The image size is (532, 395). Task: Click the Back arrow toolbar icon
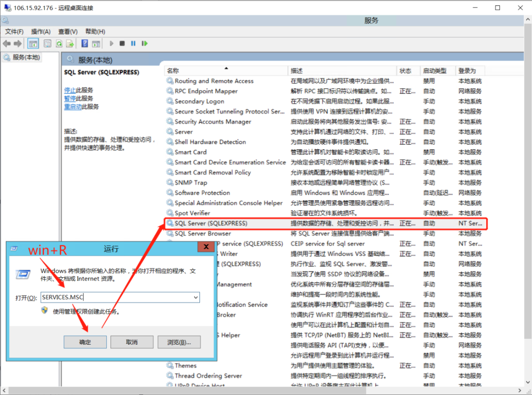pyautogui.click(x=6, y=43)
